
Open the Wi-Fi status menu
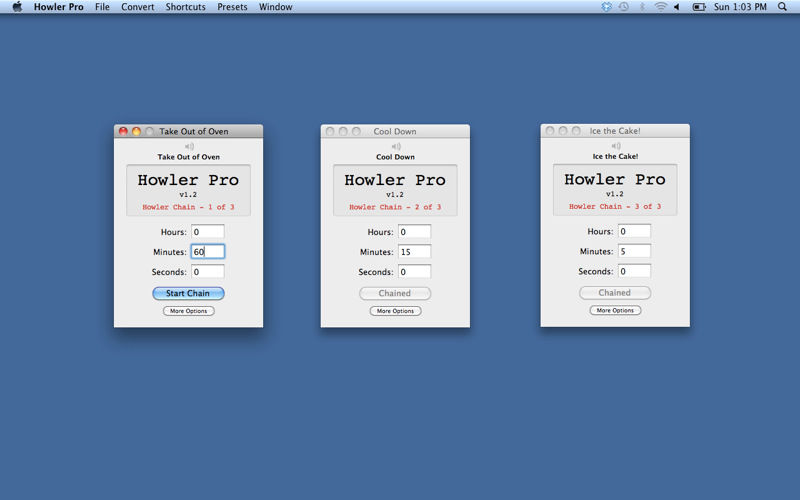point(661,7)
